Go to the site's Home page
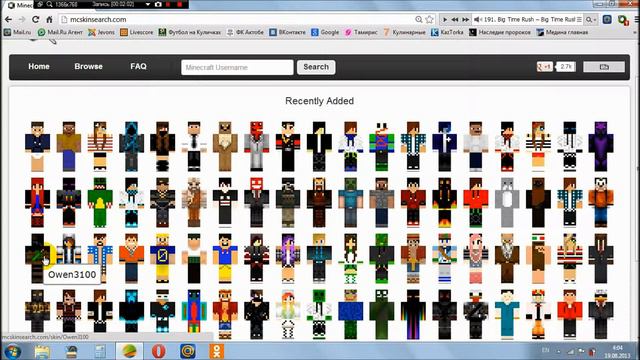The image size is (640, 360). coord(39,67)
